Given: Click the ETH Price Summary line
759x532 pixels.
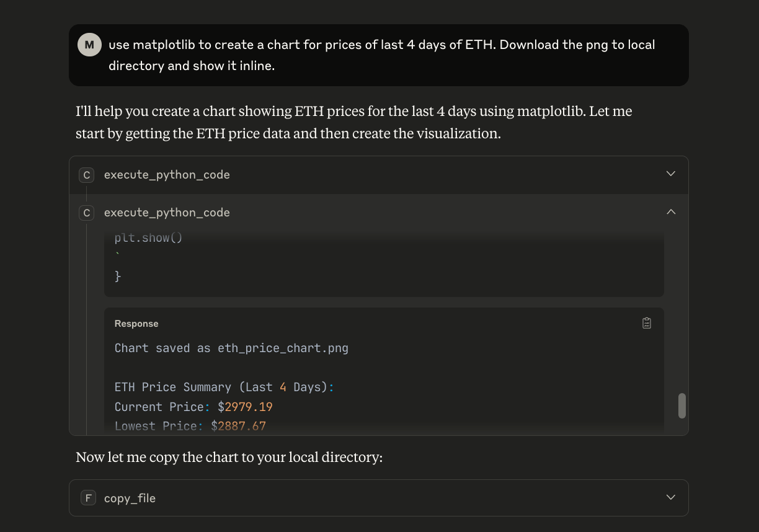Looking at the screenshot, I should coord(224,387).
